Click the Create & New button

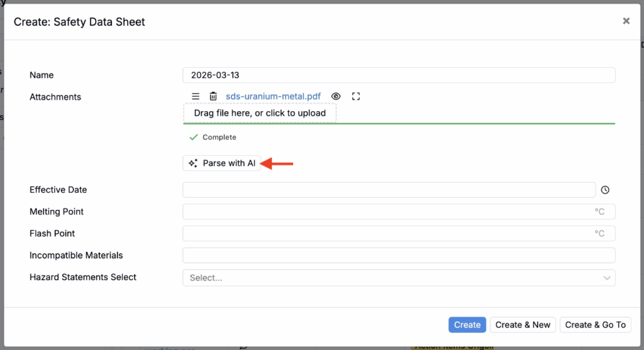coord(523,325)
